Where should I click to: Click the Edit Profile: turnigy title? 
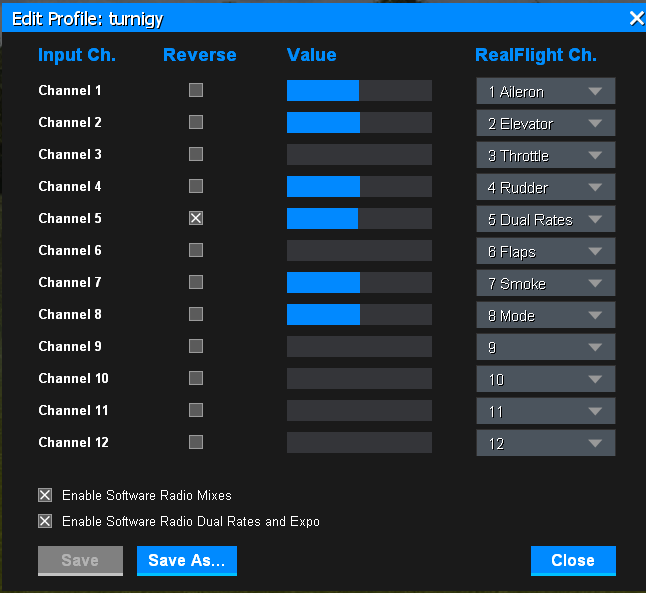point(87,19)
